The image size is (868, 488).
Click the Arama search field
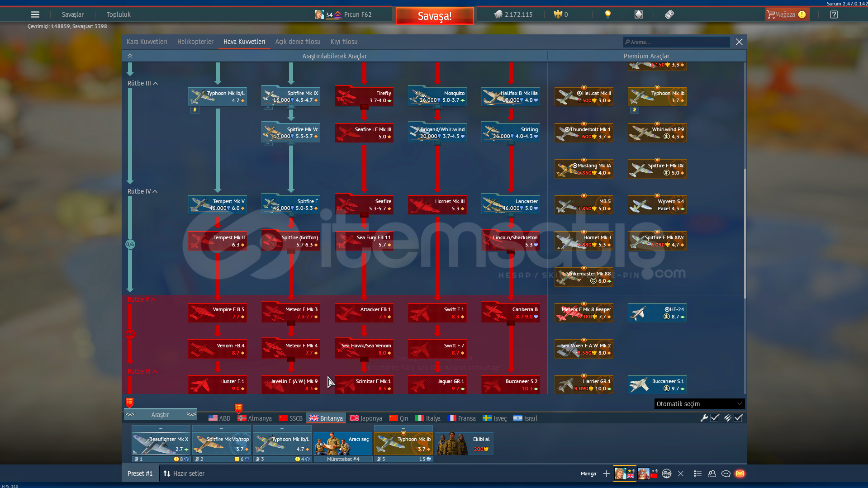click(x=676, y=42)
